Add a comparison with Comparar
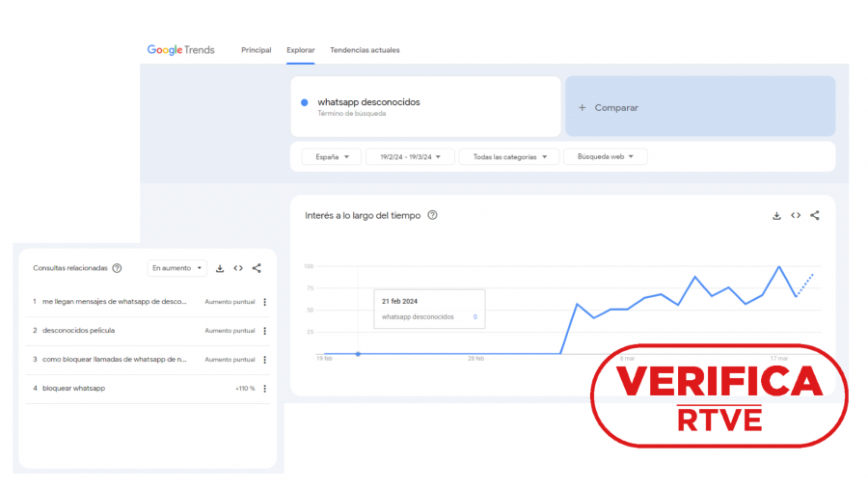The width and height of the screenshot is (868, 489). click(x=700, y=106)
